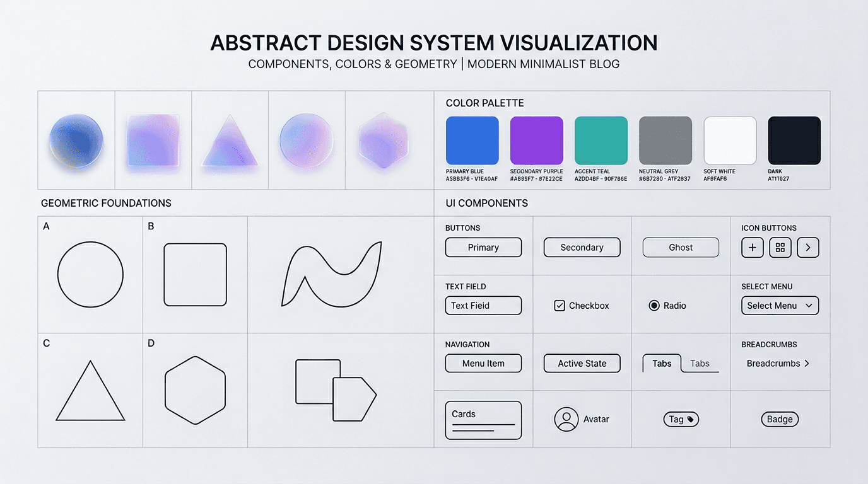Switch to the active Tabs tab
This screenshot has height=484, width=868.
pos(661,363)
